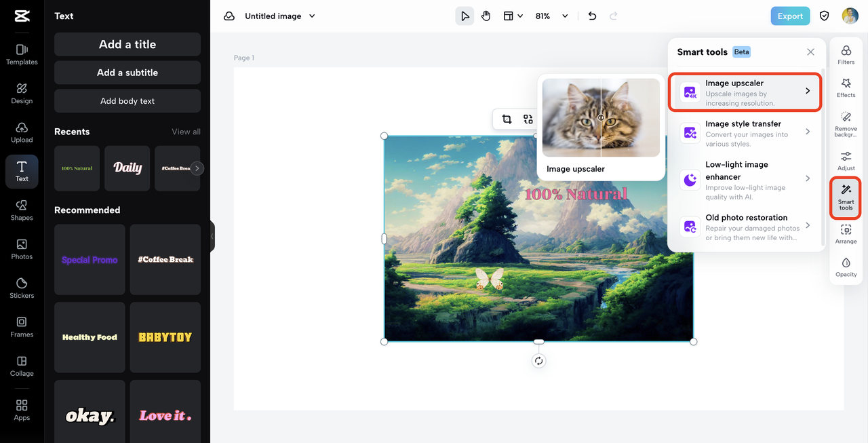
Task: Click the crop icon above the image
Action: (507, 119)
